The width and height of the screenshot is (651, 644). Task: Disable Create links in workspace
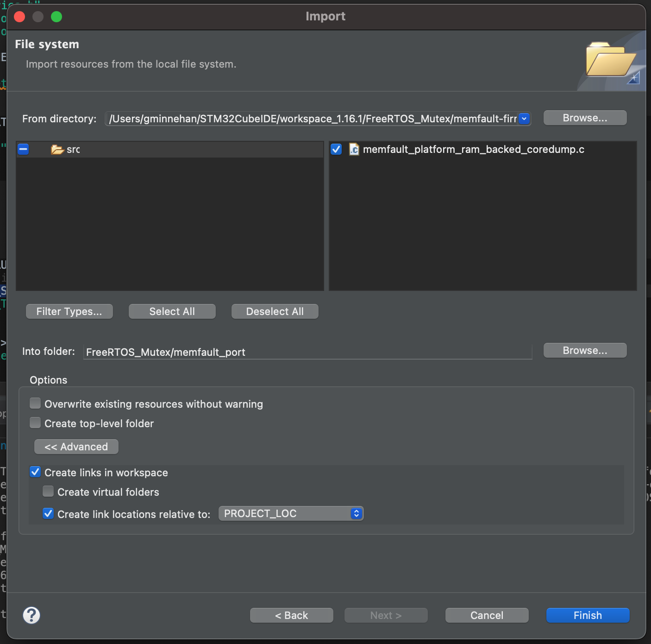35,472
